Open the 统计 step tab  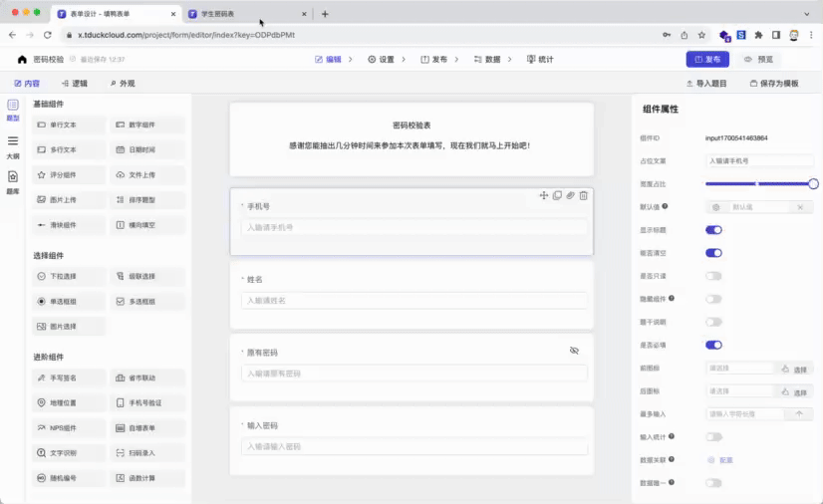tap(540, 59)
